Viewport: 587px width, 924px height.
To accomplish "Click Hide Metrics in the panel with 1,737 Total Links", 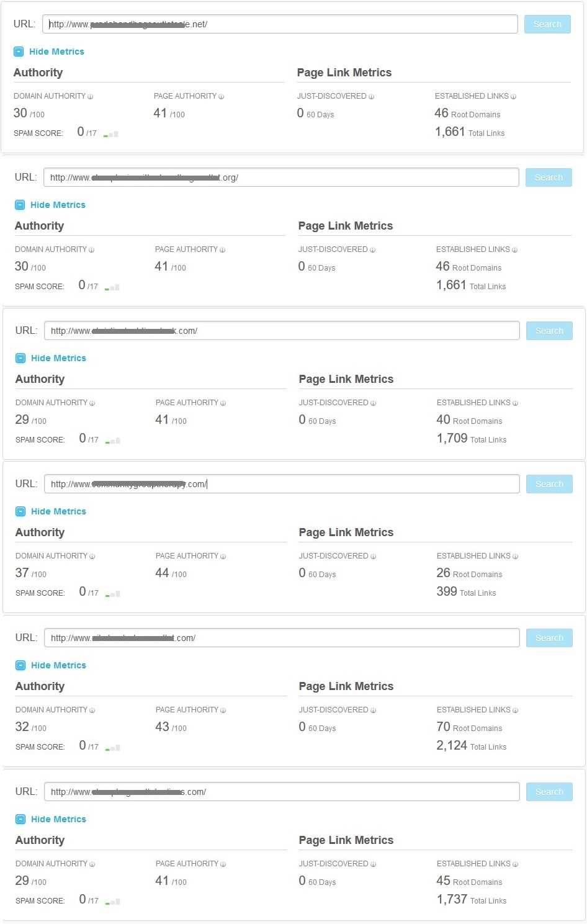I will pyautogui.click(x=58, y=819).
